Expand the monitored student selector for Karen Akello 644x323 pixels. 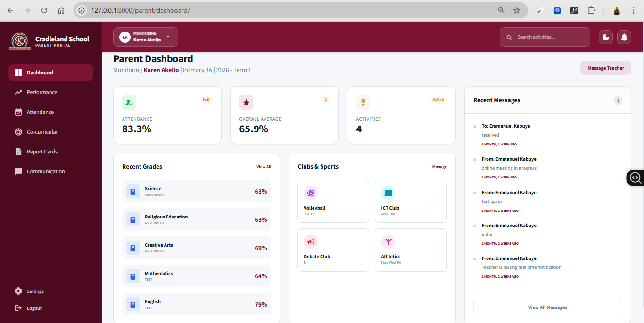[167, 36]
